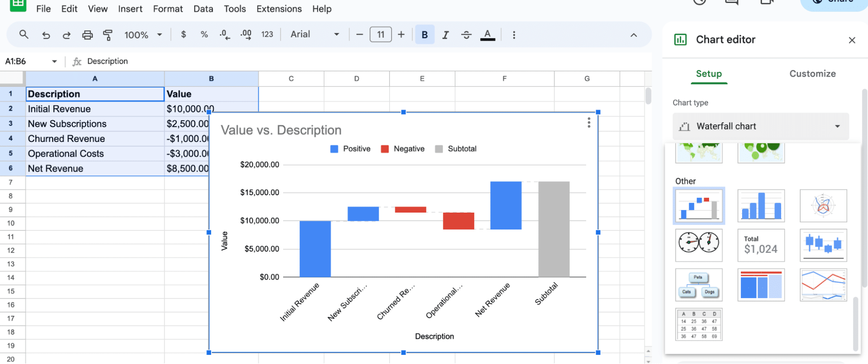Screen dimensions: 868x364
Task: Open the Extensions menu
Action: [279, 9]
